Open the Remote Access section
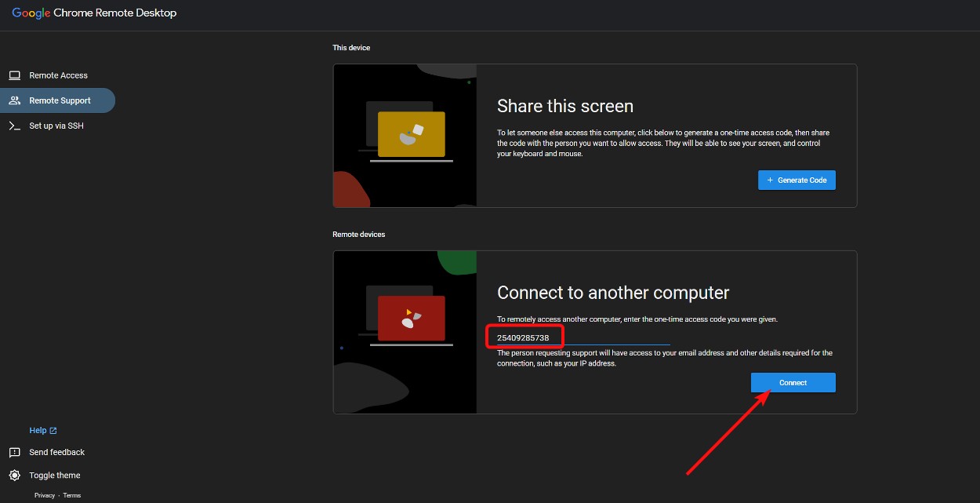 point(57,75)
